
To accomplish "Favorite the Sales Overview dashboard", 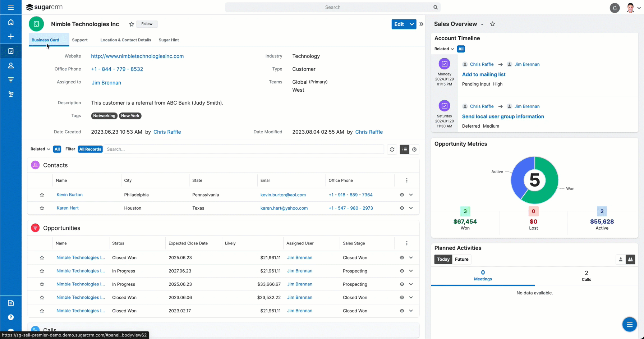I will point(492,24).
